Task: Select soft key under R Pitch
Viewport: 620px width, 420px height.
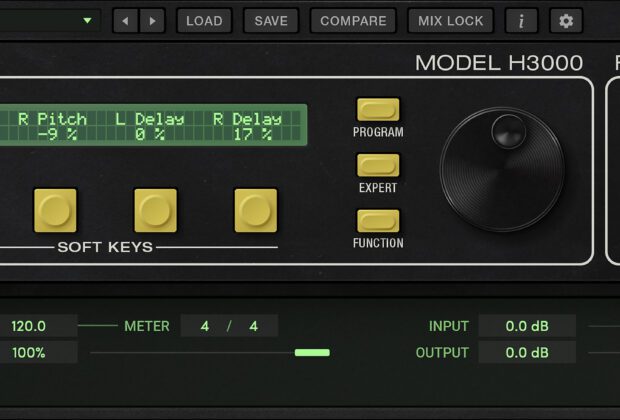Action: 55,210
